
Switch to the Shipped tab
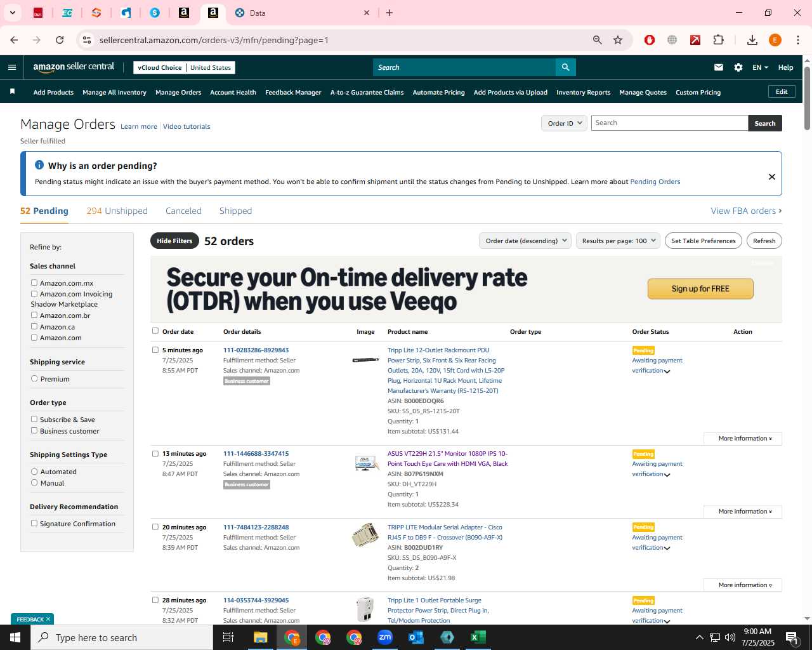235,211
